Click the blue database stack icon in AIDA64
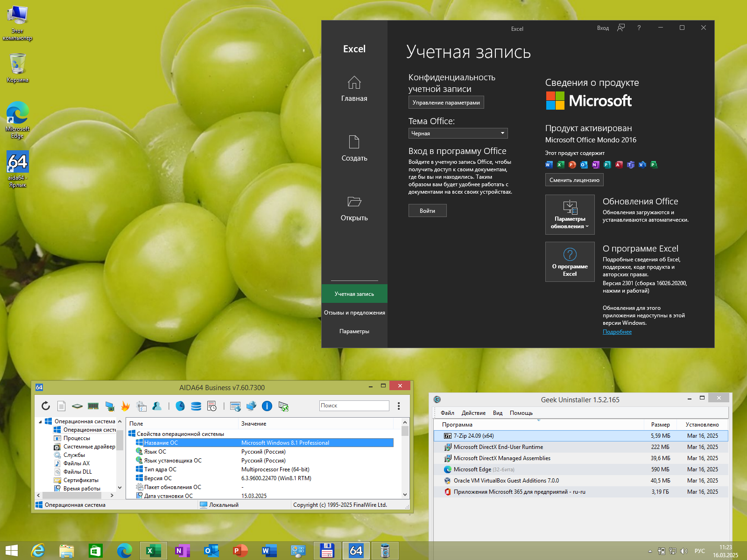This screenshot has height=560, width=747. pyautogui.click(x=196, y=406)
